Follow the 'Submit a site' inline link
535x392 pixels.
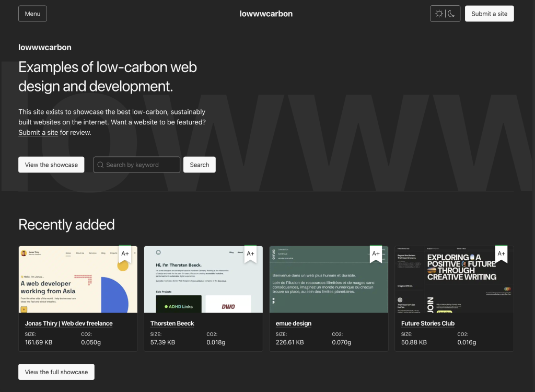click(38, 132)
